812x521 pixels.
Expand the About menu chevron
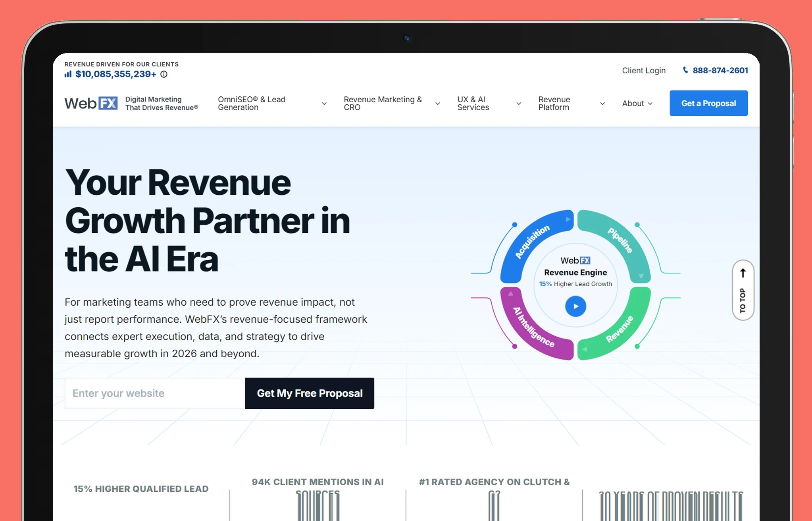pyautogui.click(x=650, y=103)
